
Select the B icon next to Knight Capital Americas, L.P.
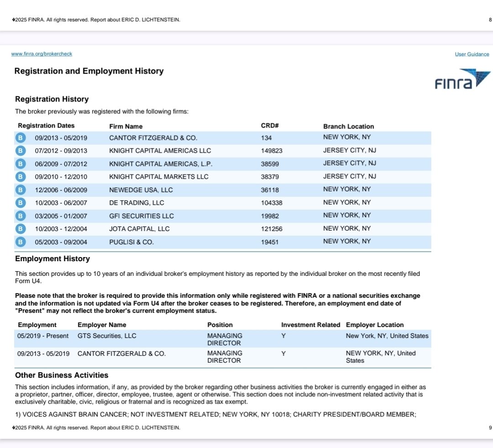(20, 163)
